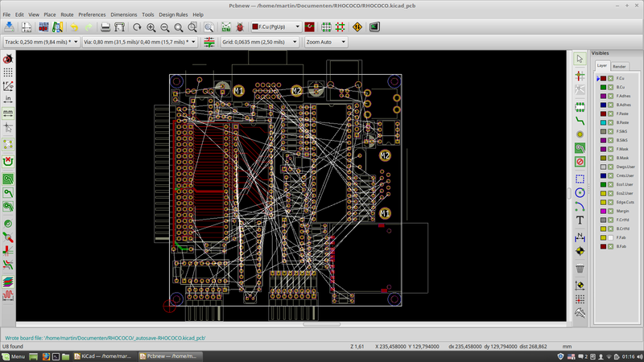Switch to the Render tab
This screenshot has height=362, width=644.
click(x=619, y=67)
